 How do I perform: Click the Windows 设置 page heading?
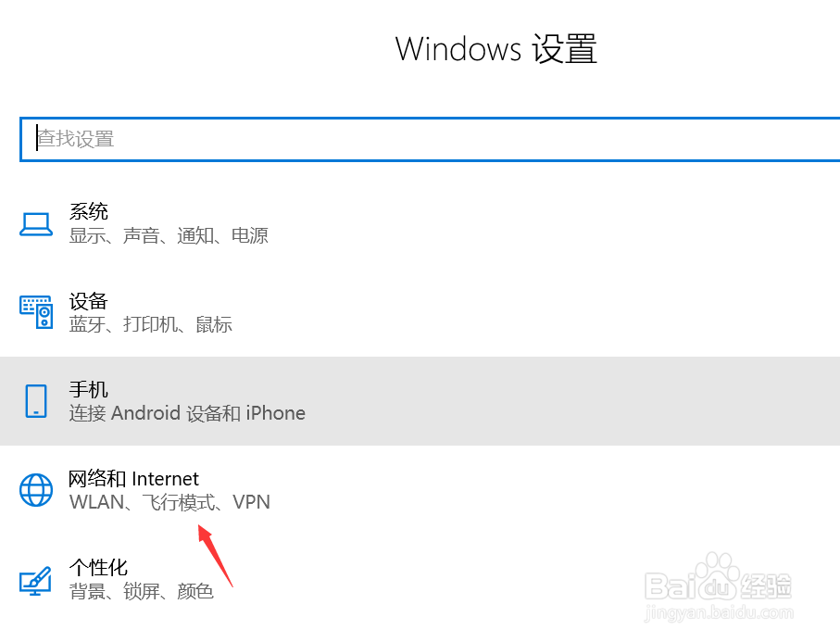click(496, 48)
